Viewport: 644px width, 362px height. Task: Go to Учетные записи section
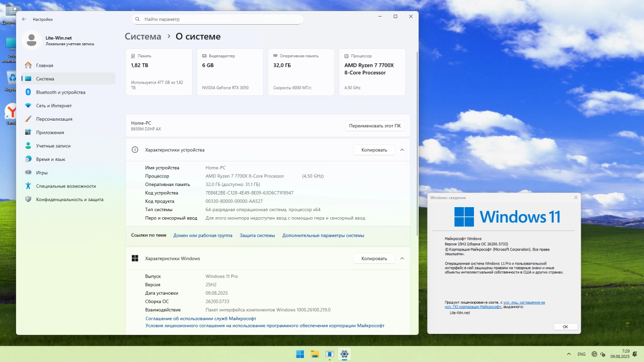(x=68, y=146)
